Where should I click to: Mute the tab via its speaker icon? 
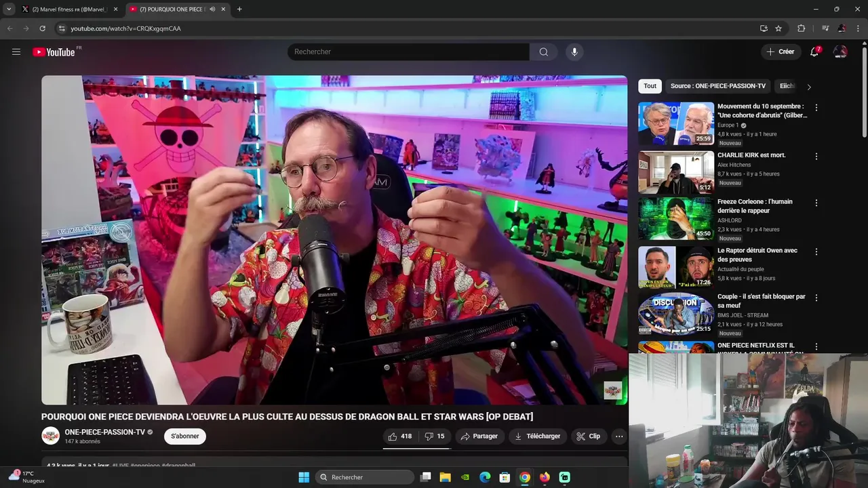212,9
